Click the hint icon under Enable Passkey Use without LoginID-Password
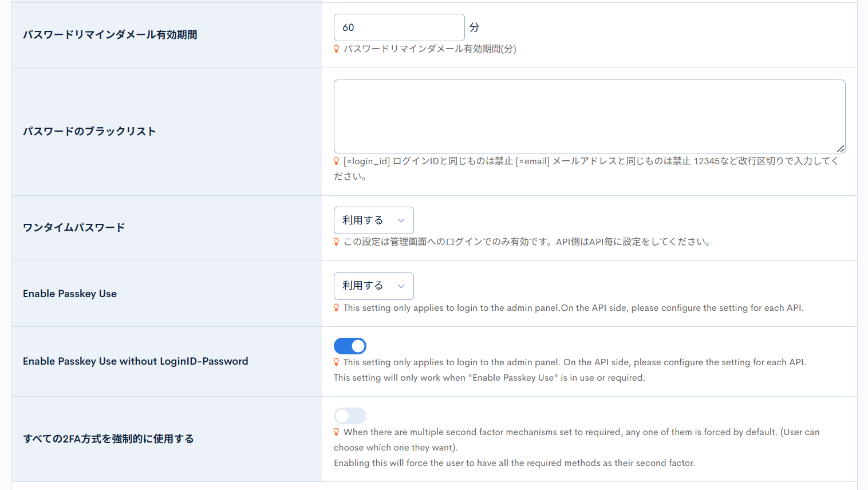This screenshot has width=868, height=490. click(336, 362)
